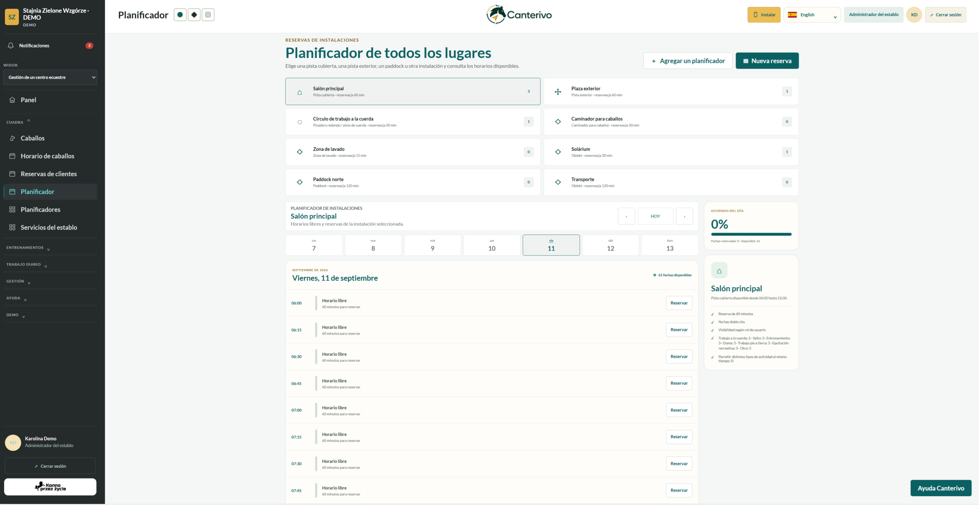Click the diamond icon of Zona de lavado

click(300, 152)
